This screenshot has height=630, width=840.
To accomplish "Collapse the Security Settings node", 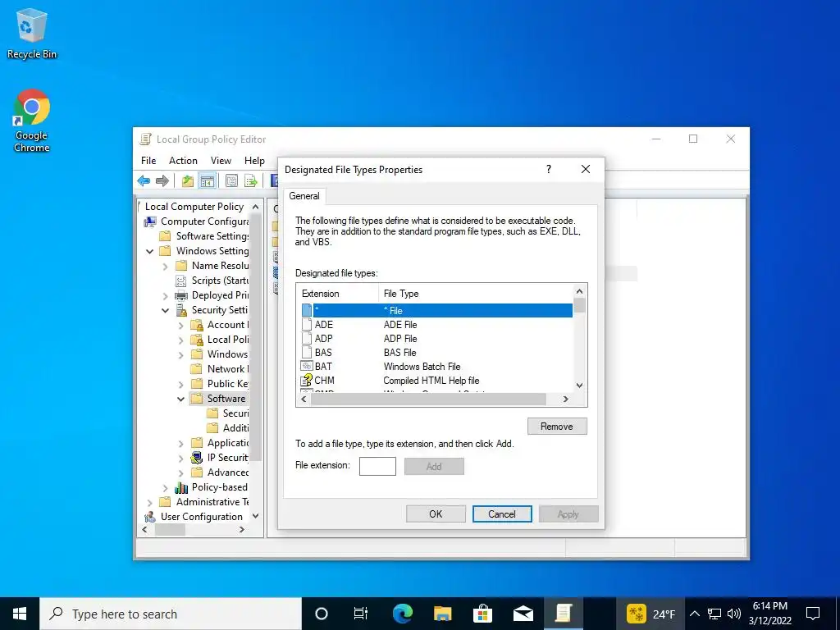I will (166, 310).
